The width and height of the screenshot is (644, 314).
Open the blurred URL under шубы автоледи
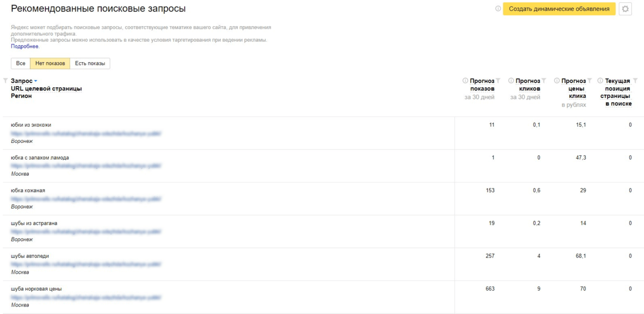(86, 264)
